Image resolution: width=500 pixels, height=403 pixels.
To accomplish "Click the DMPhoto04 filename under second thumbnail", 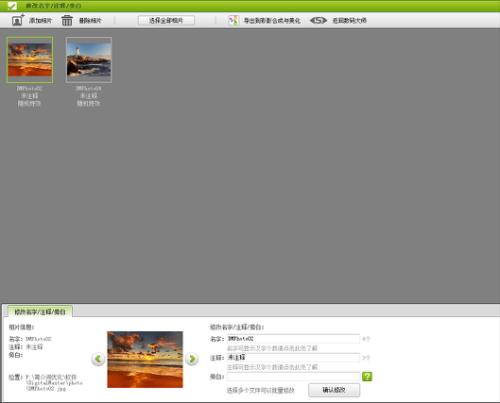I will pos(89,88).
